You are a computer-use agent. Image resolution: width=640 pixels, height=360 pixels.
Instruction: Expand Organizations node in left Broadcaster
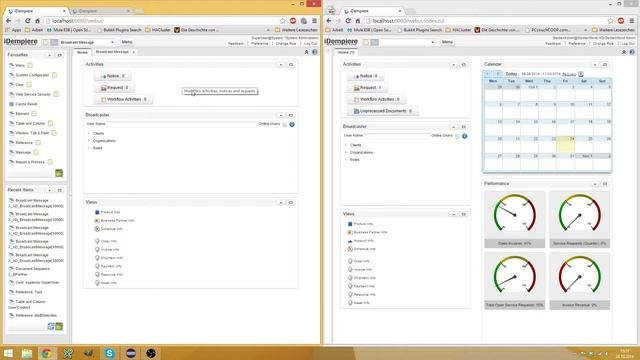click(89, 141)
